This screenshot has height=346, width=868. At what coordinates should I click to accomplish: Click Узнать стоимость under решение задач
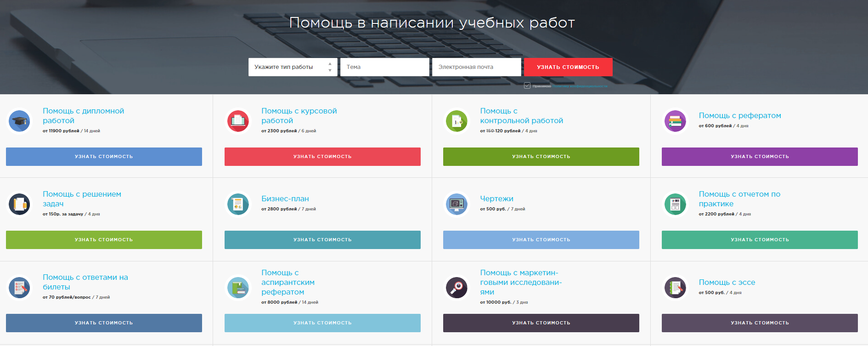[x=104, y=240]
